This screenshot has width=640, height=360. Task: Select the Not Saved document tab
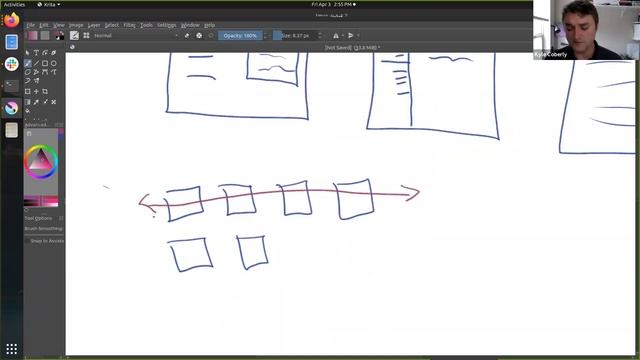pyautogui.click(x=352, y=47)
